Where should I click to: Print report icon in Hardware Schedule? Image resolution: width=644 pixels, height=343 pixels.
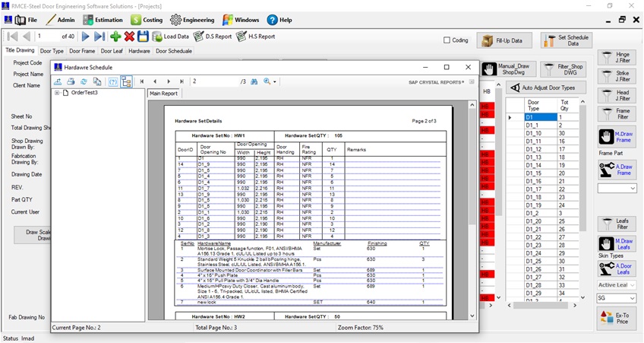[x=71, y=82]
